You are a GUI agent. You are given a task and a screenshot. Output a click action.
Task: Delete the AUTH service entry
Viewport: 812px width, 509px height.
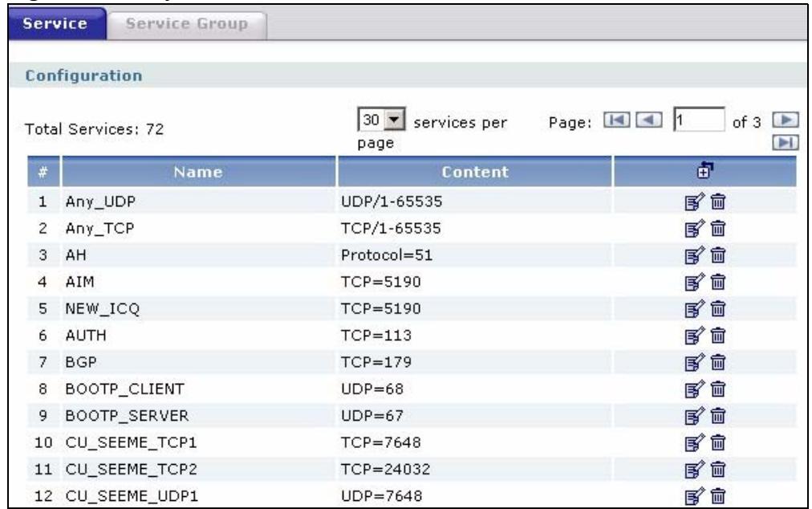718,336
